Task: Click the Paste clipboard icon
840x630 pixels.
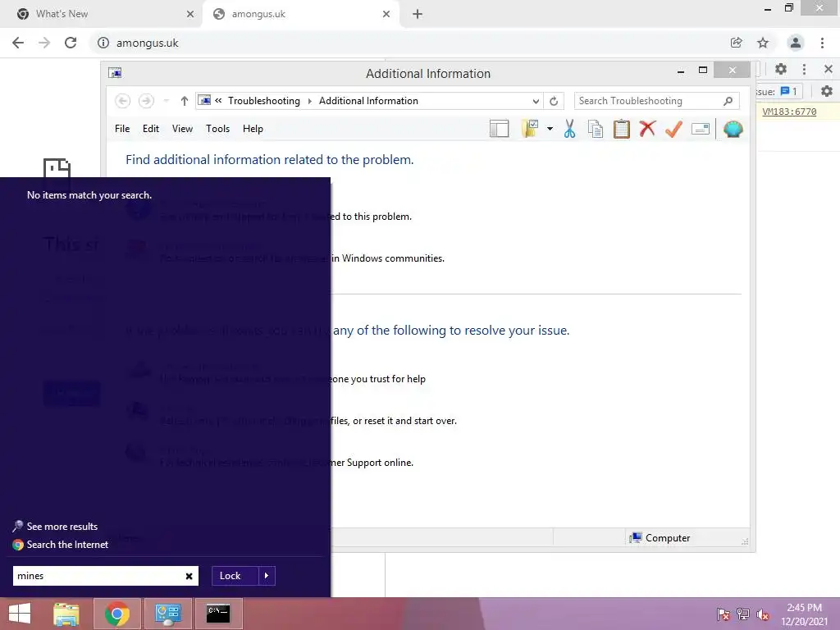Action: pos(622,129)
